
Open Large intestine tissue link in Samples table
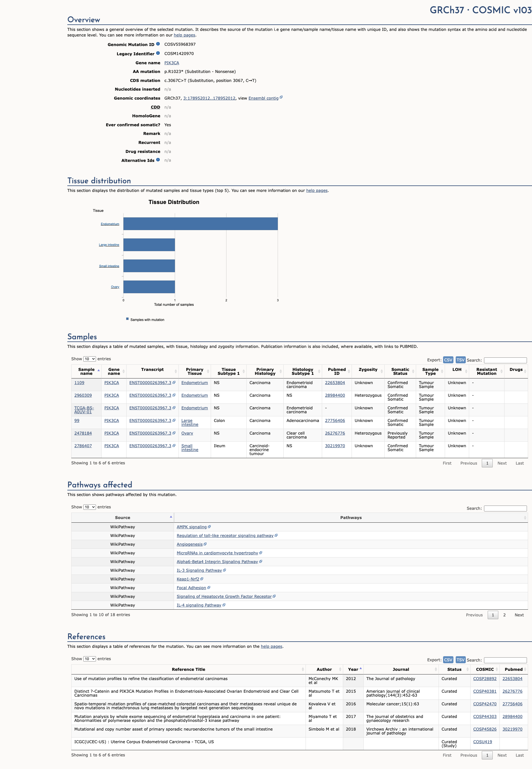point(190,423)
